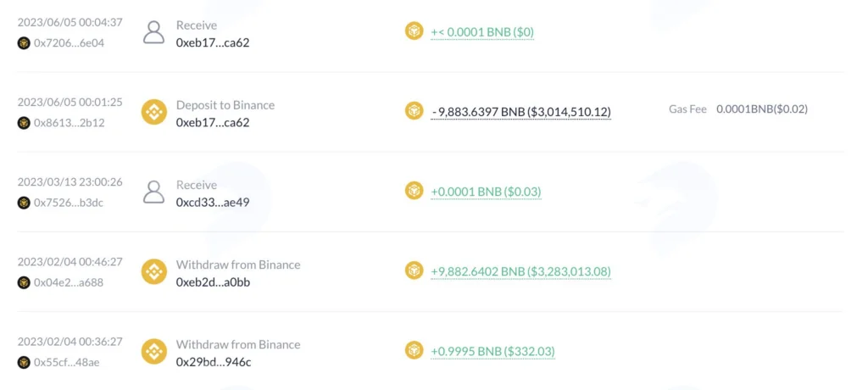This screenshot has height=390, width=868.
Task: Click the BNB coin icon beside -9,883.6397 BNB
Action: coord(414,111)
